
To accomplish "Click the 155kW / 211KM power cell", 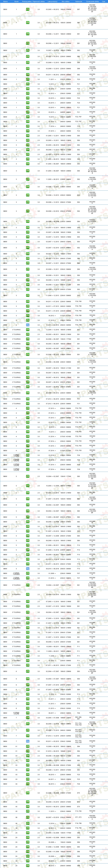I will pos(65,368).
